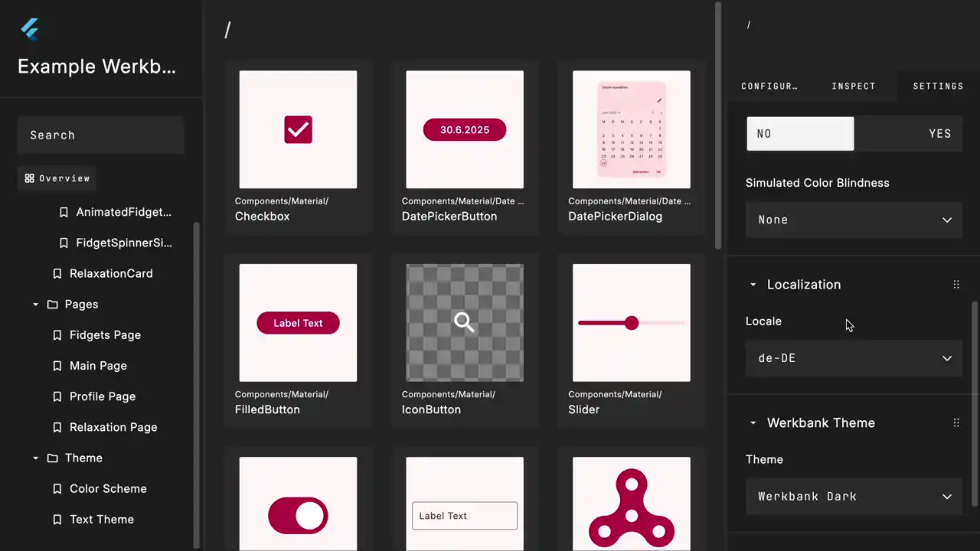The image size is (980, 551).
Task: Click bookmark icon beside Profile Page
Action: click(57, 396)
